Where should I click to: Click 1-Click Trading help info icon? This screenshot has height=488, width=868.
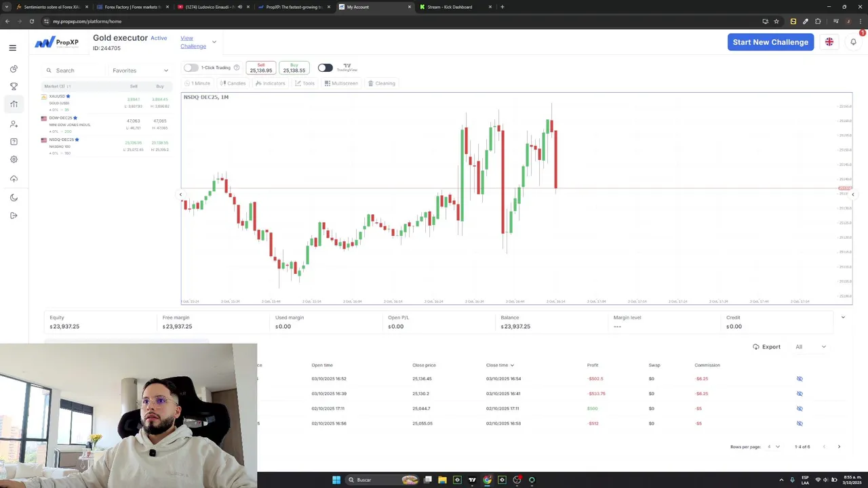point(237,68)
